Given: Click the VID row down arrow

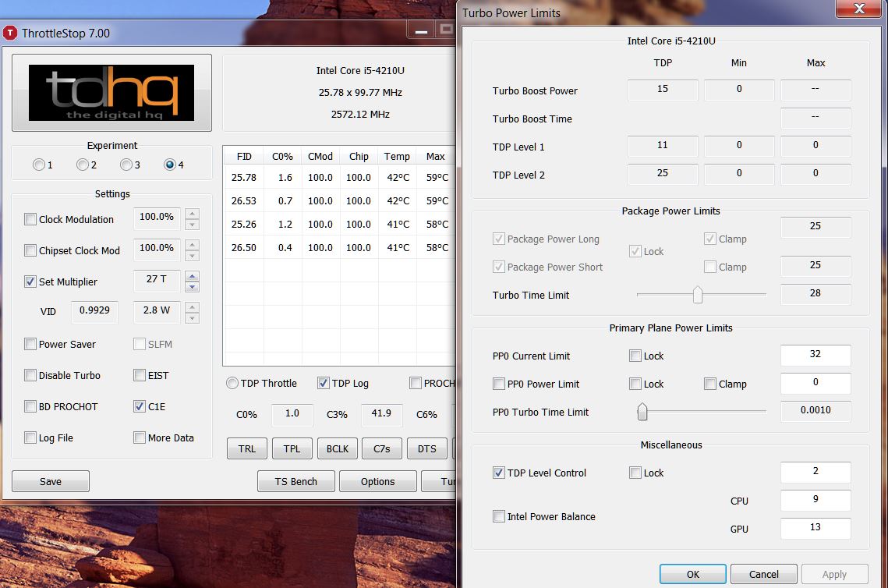Looking at the screenshot, I should coord(192,318).
